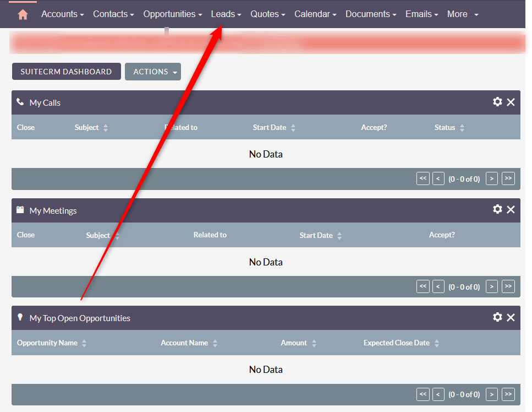
Task: Open the My Meetings panel settings gear
Action: click(x=497, y=210)
